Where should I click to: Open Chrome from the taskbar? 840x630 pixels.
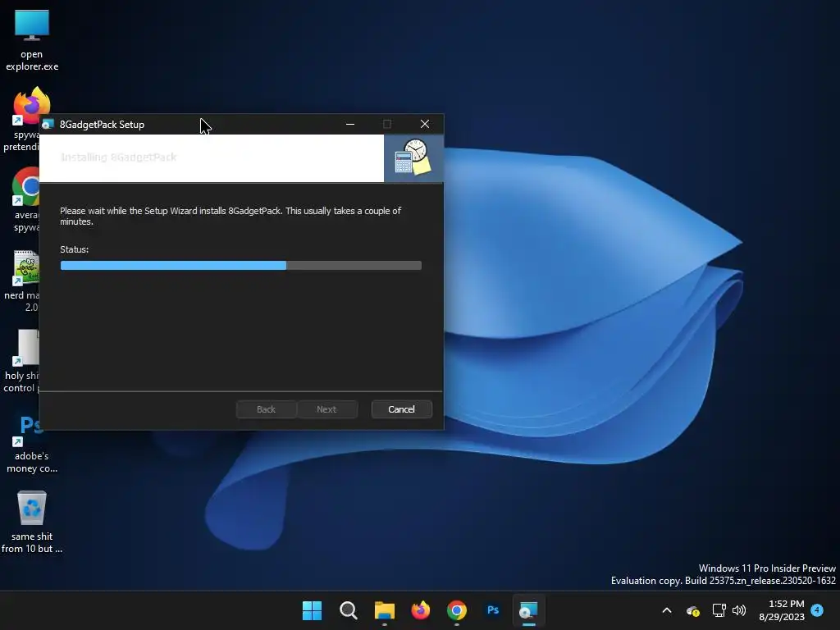coord(456,610)
